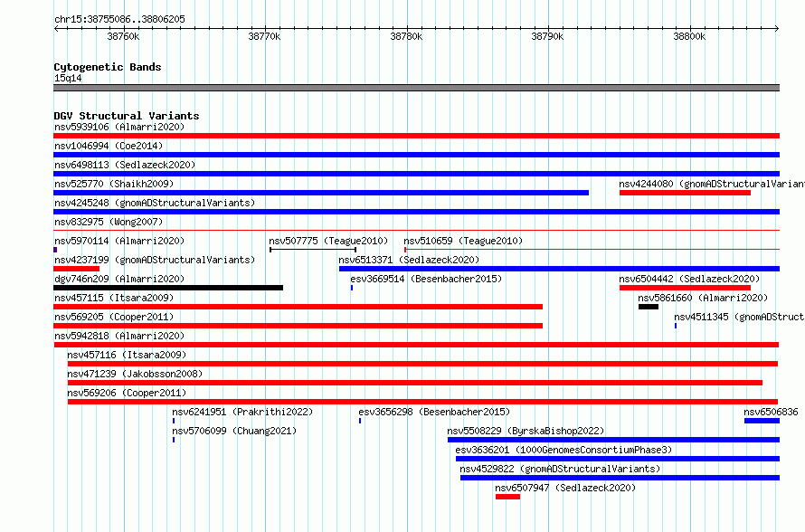The width and height of the screenshot is (805, 532).
Task: Click the nsv4237199 short red bar
Action: point(77,269)
